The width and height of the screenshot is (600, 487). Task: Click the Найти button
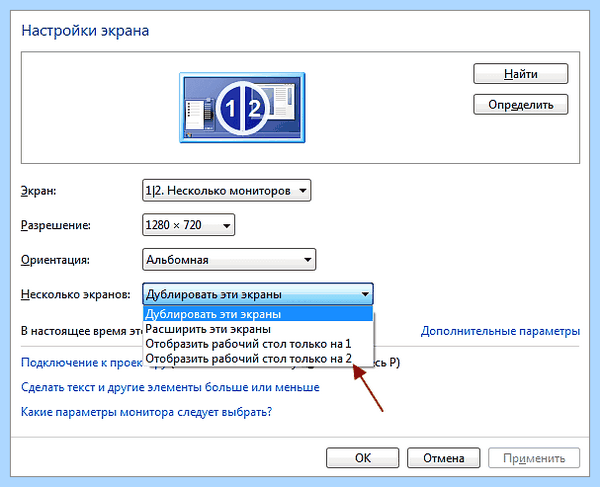click(x=520, y=73)
